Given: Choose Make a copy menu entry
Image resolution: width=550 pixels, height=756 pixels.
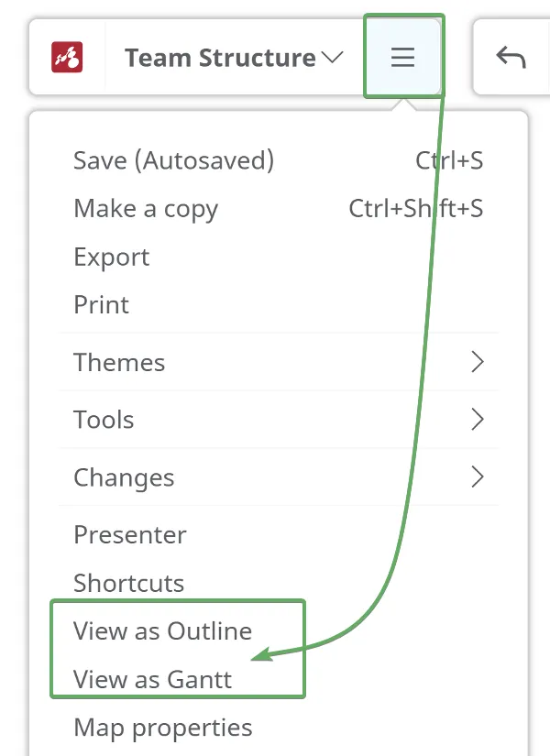Looking at the screenshot, I should click(146, 208).
